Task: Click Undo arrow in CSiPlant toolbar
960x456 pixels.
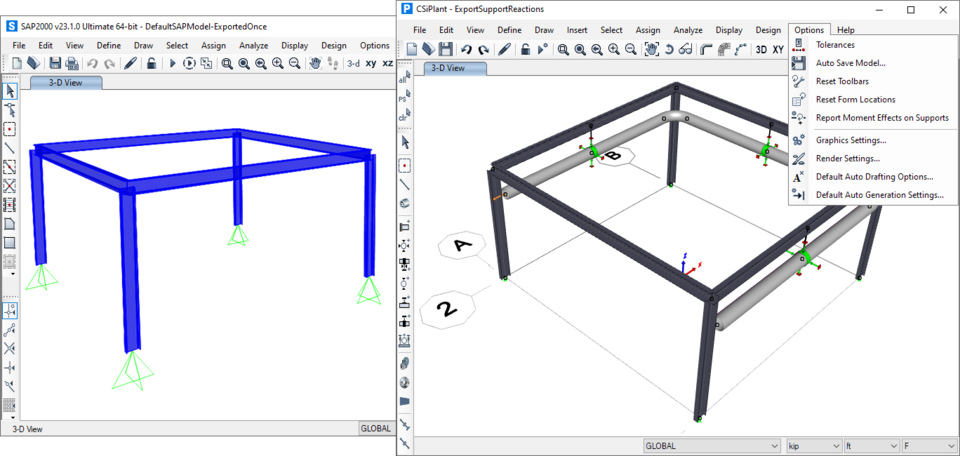Action: tap(467, 50)
